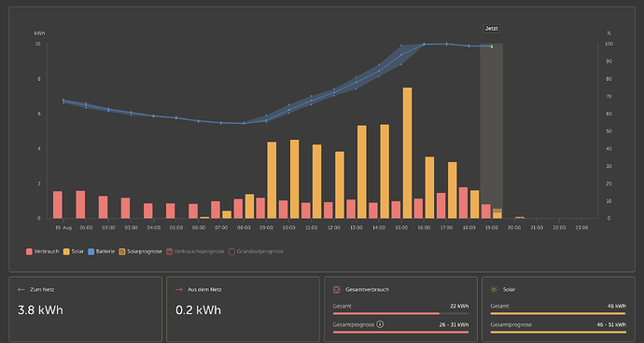Click the 19. Aug axis label
The image size is (644, 343).
pos(63,227)
